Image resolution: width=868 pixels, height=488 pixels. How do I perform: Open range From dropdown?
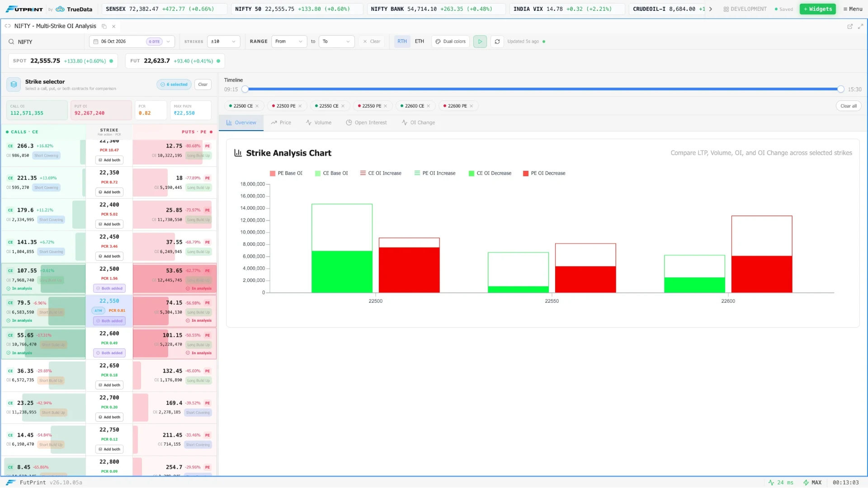(289, 42)
